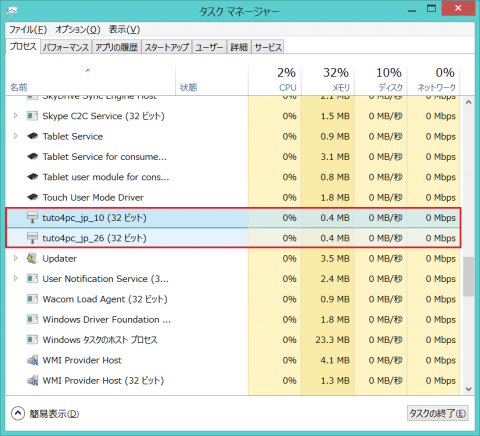
Task: Click the Tablet Service icon
Action: 32,136
